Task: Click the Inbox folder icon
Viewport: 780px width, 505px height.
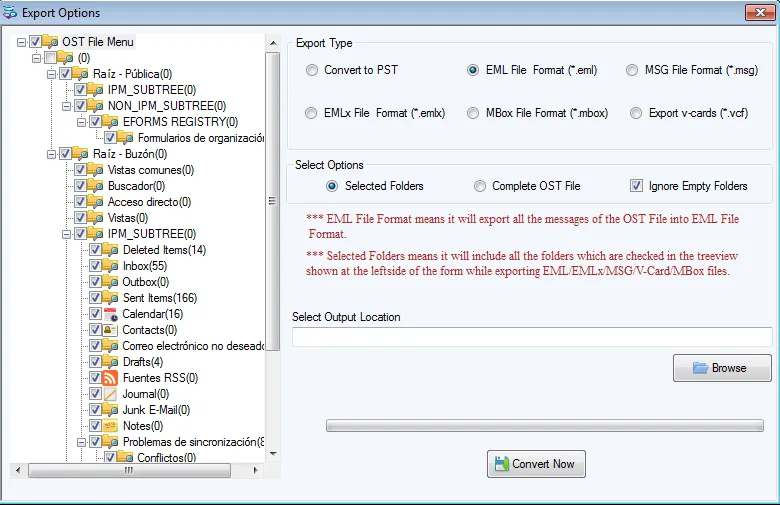Action: [x=110, y=266]
